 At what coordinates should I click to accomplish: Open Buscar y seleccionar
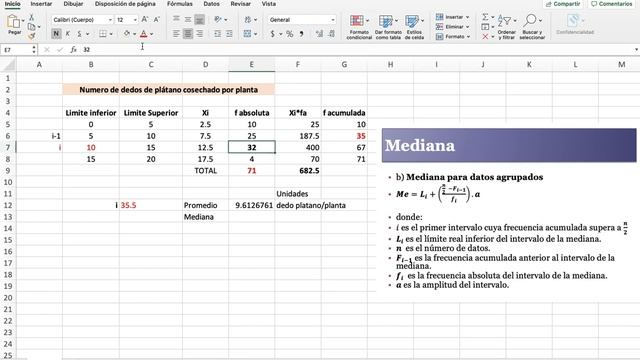click(532, 27)
